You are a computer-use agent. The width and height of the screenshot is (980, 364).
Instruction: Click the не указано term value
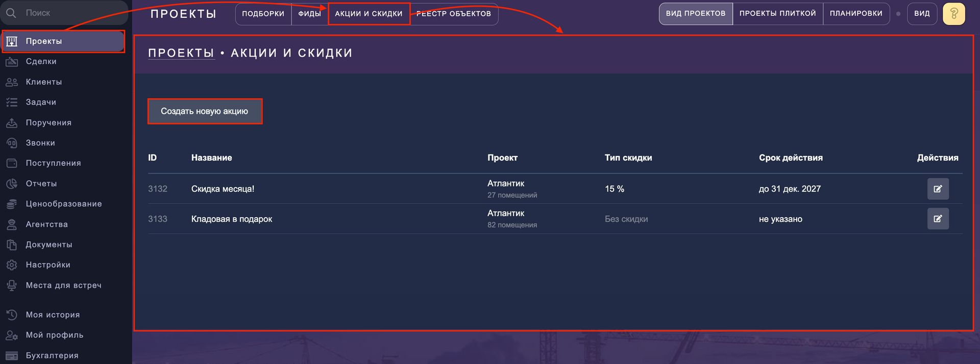point(780,219)
